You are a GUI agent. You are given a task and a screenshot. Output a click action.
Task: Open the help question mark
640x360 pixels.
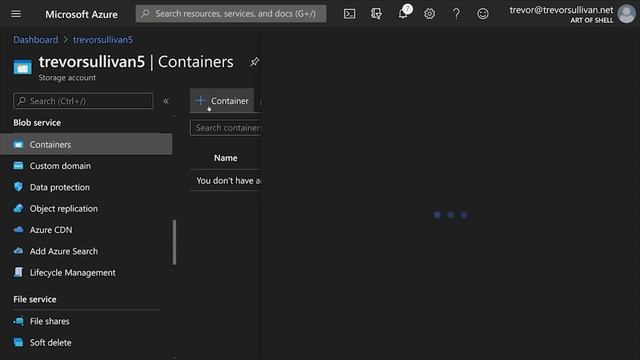[x=456, y=14]
